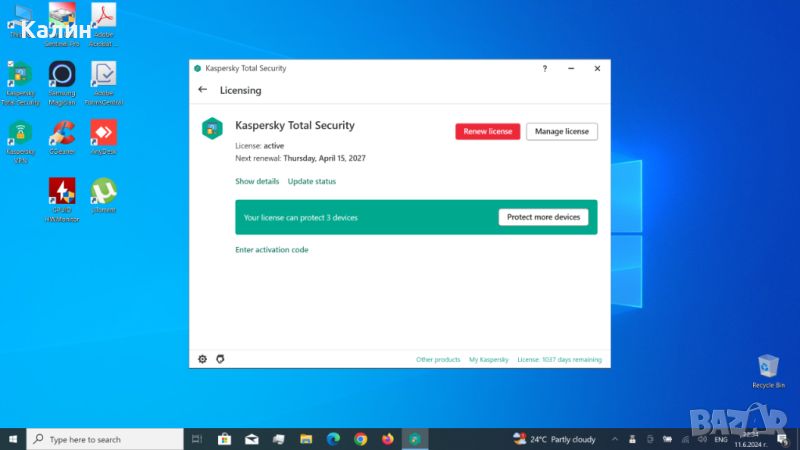Click the Update status link
800x450 pixels.
(312, 181)
